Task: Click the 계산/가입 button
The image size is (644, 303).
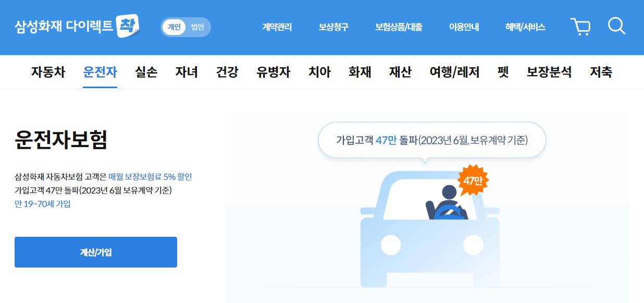Action: (96, 252)
